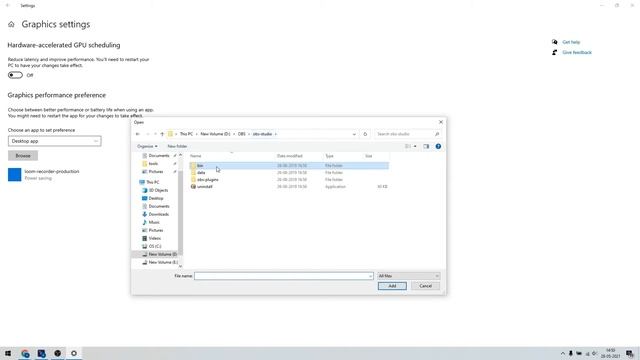
Task: Select the bin folder
Action: click(289, 166)
